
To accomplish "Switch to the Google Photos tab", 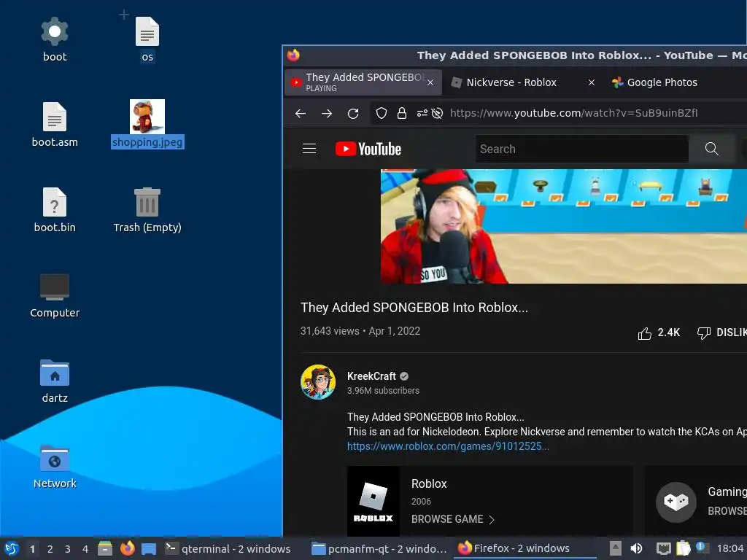I will [662, 82].
